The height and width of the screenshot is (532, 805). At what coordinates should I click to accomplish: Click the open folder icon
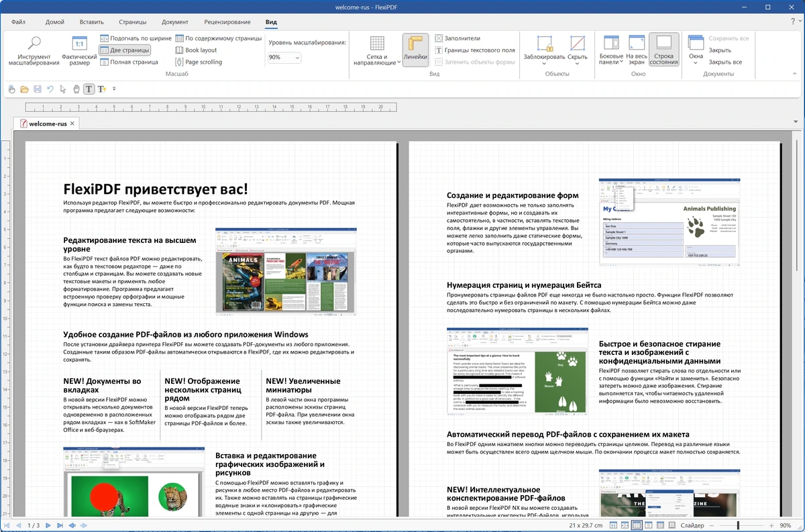point(24,89)
